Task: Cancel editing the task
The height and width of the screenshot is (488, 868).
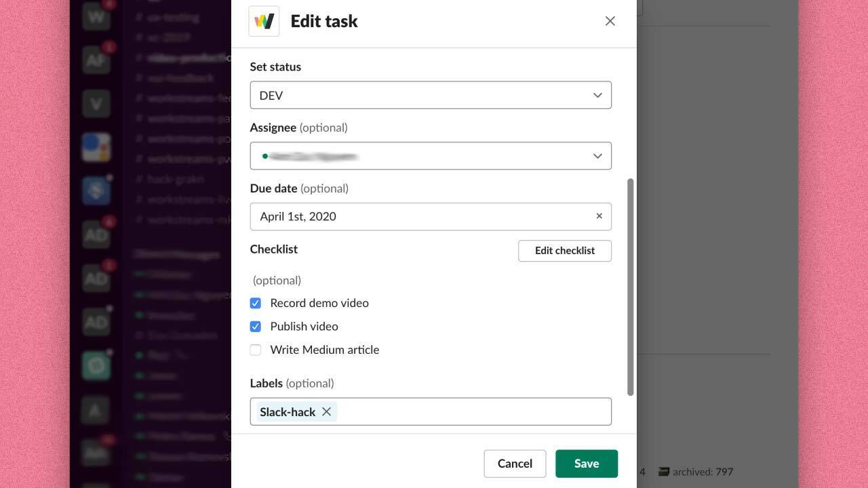Action: pos(515,464)
